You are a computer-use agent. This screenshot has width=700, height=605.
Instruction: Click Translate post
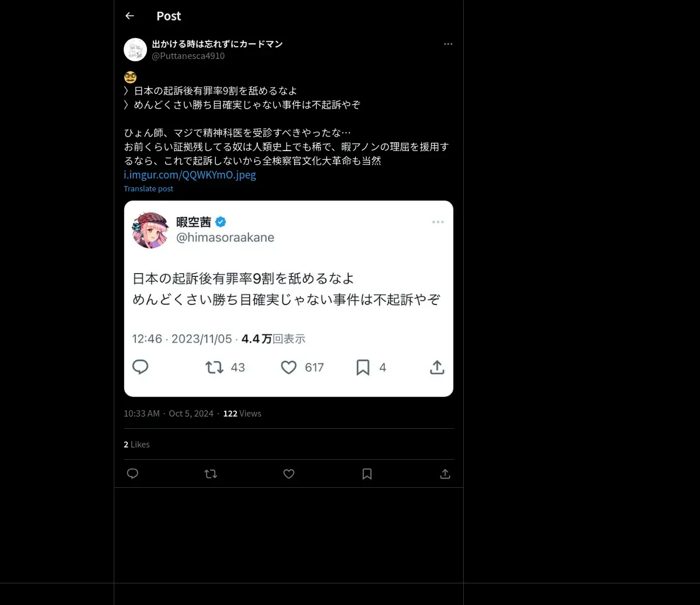(148, 188)
